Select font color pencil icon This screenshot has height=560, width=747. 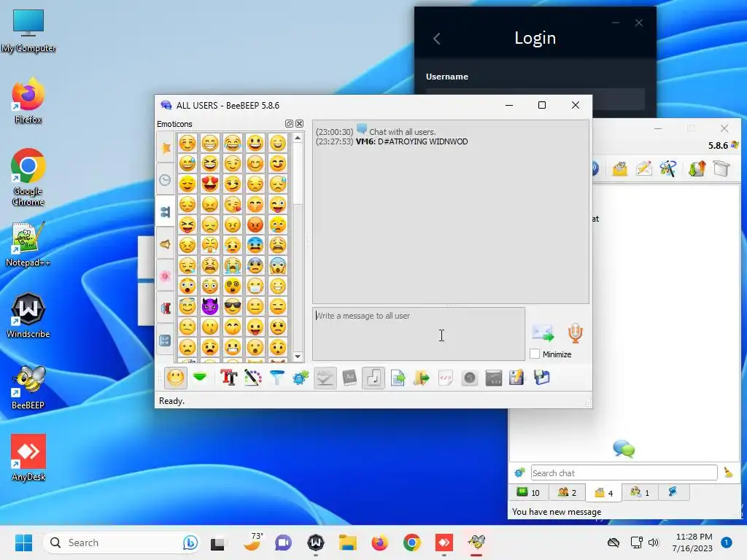(252, 378)
